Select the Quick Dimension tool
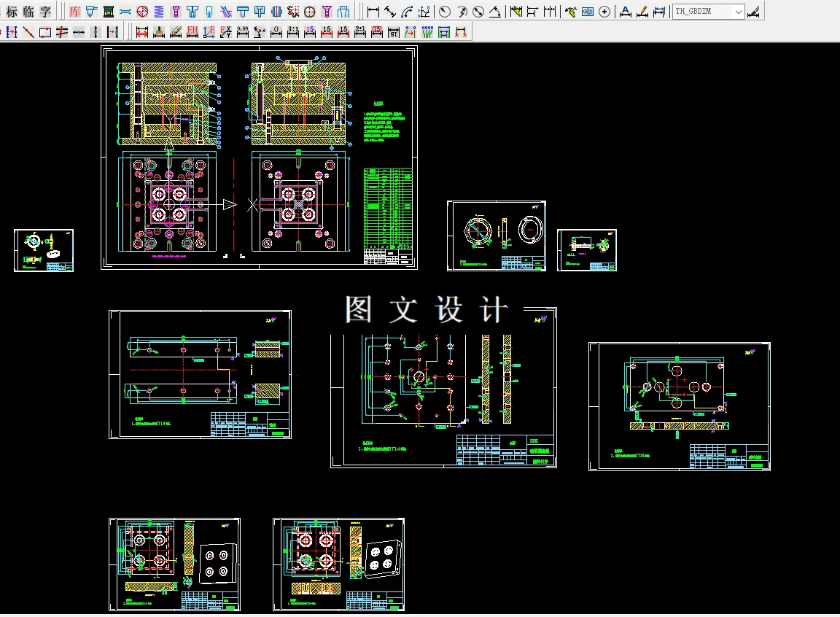The height and width of the screenshot is (617, 840). point(516,11)
